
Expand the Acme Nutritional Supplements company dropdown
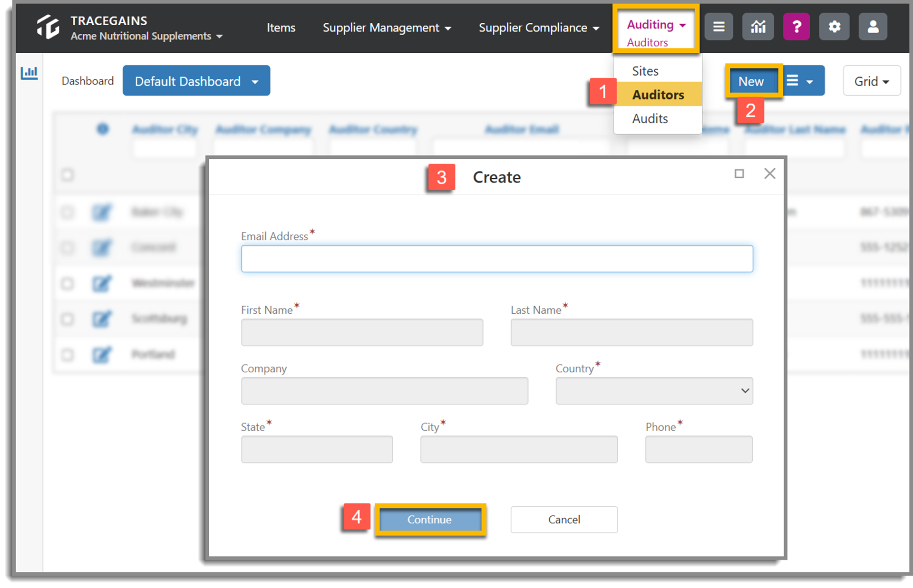click(x=146, y=36)
